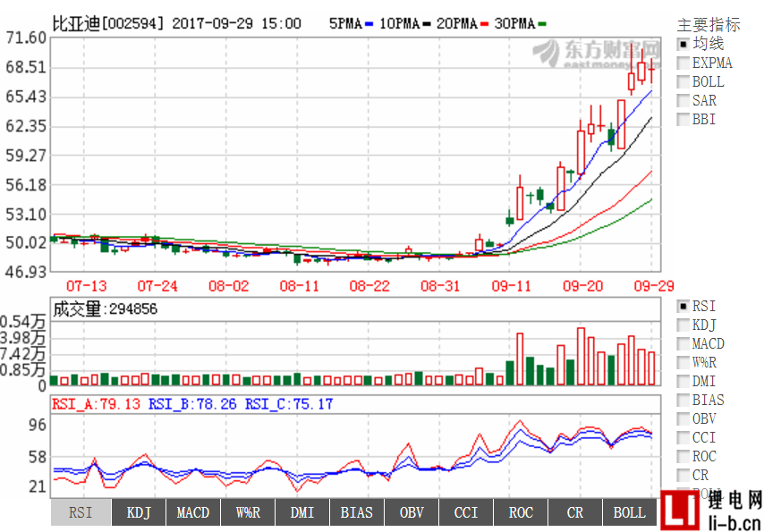Enable the OBV checkbox in side list

pos(683,418)
